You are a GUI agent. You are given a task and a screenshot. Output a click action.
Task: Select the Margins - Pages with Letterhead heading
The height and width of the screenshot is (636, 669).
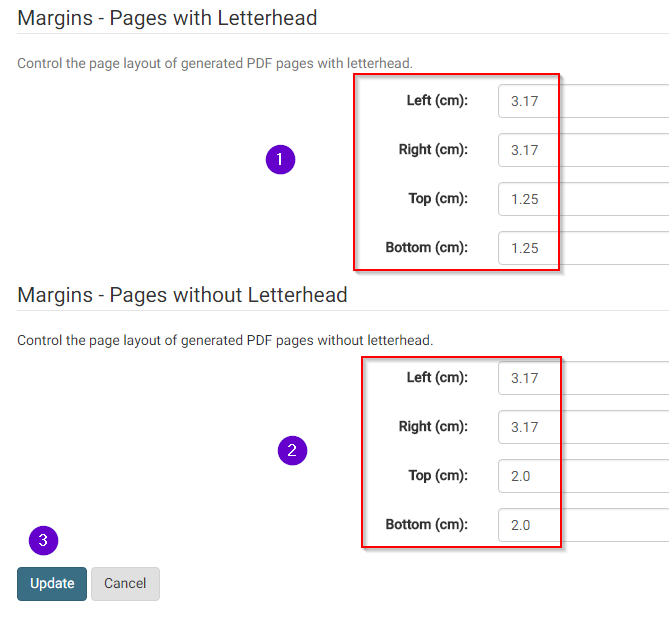pyautogui.click(x=167, y=18)
